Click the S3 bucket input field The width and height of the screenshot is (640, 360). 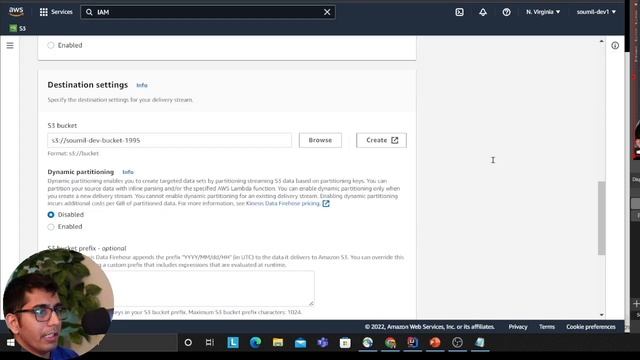[169, 140]
